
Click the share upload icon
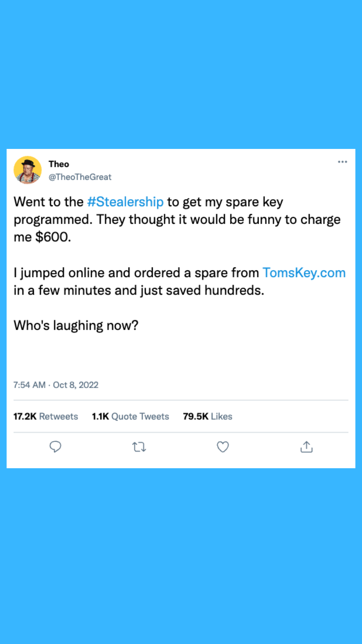306,447
